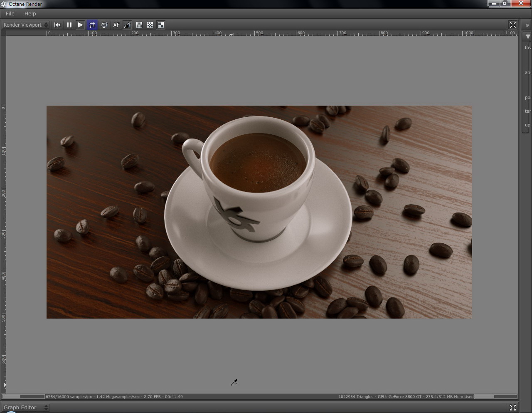Open the Help menu
The image size is (532, 413).
click(x=30, y=14)
